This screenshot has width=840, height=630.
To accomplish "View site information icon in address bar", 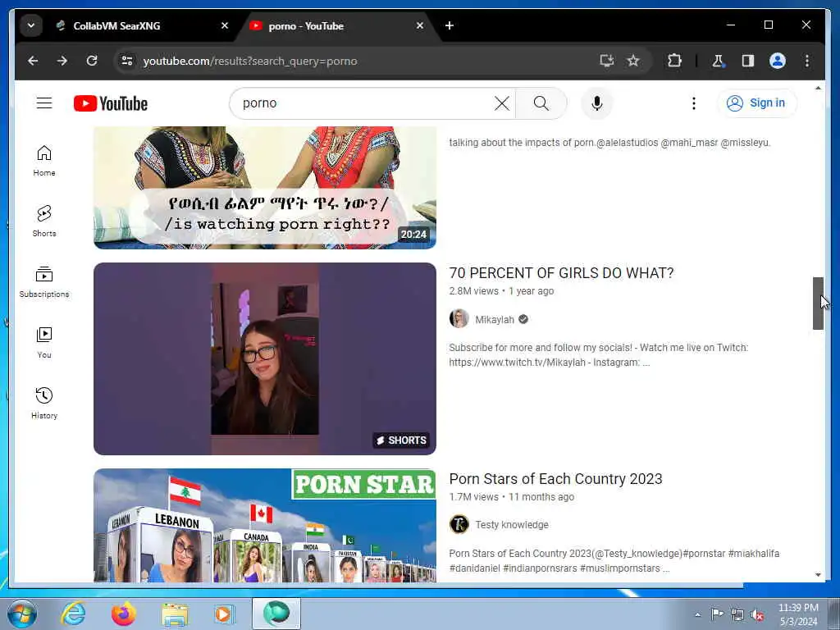I will point(127,61).
